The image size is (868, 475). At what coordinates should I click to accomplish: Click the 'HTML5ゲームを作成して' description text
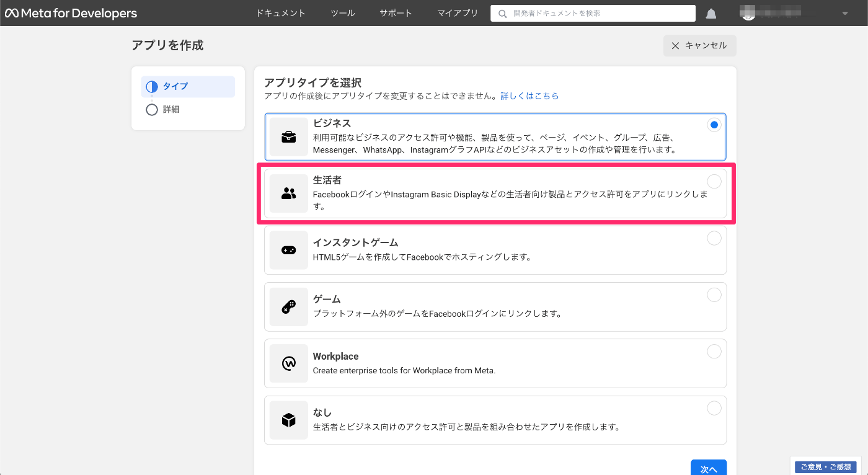pyautogui.click(x=422, y=257)
